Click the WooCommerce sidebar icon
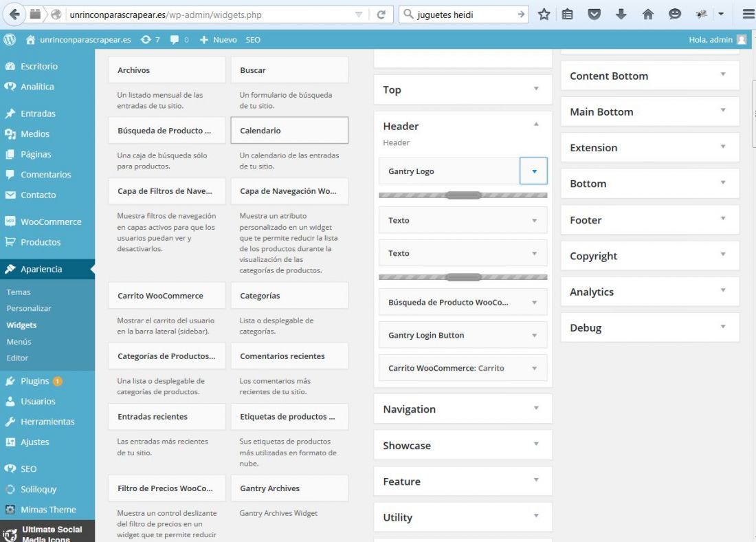 pos(10,221)
